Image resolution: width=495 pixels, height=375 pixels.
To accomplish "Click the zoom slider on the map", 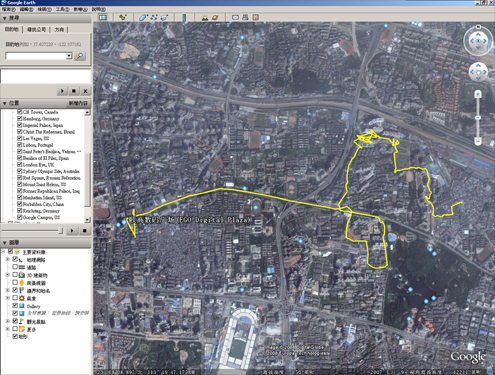I will [x=478, y=117].
